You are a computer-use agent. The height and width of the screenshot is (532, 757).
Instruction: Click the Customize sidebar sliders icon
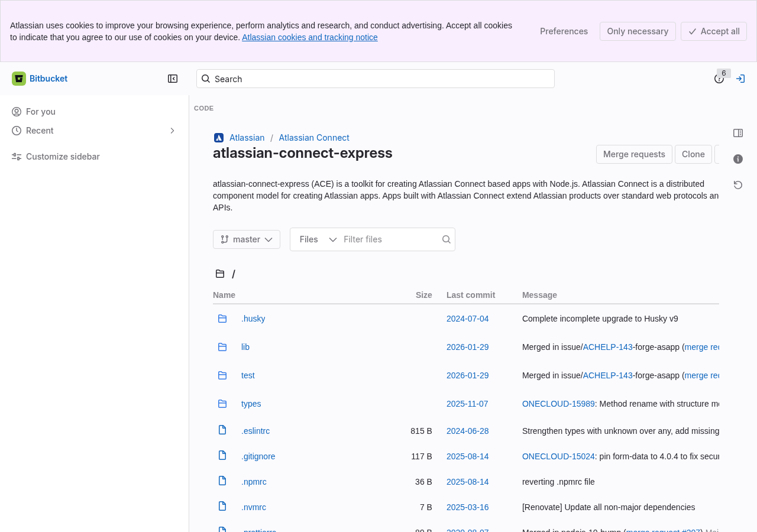coord(17,157)
